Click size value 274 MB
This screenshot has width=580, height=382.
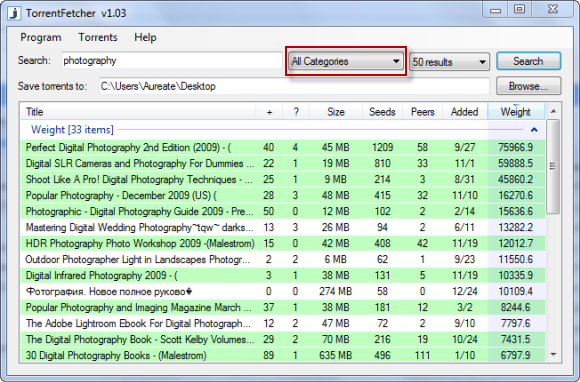point(335,291)
